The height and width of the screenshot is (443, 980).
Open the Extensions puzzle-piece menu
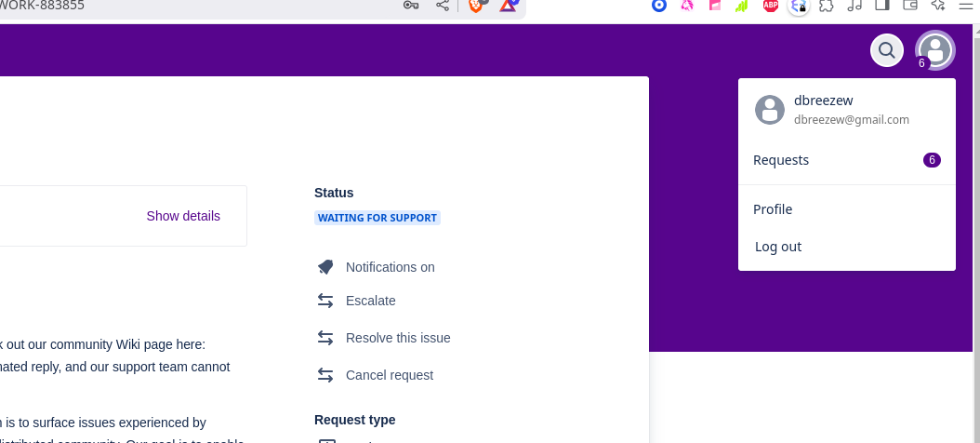[827, 6]
